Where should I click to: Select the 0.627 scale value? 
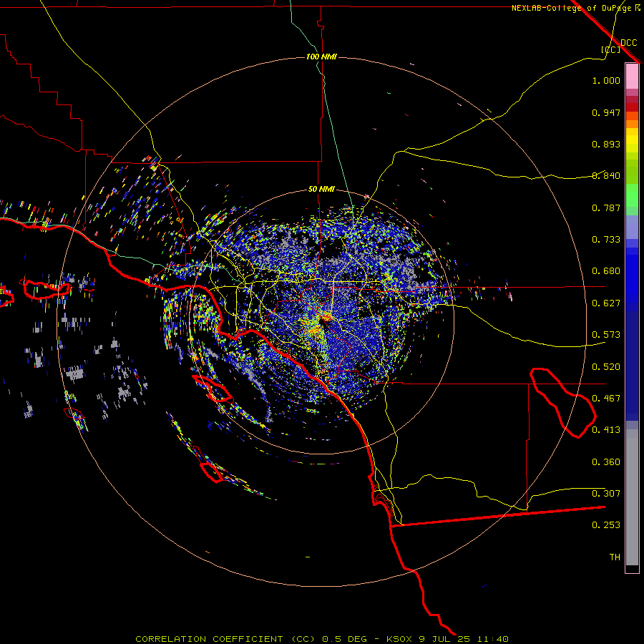click(606, 303)
